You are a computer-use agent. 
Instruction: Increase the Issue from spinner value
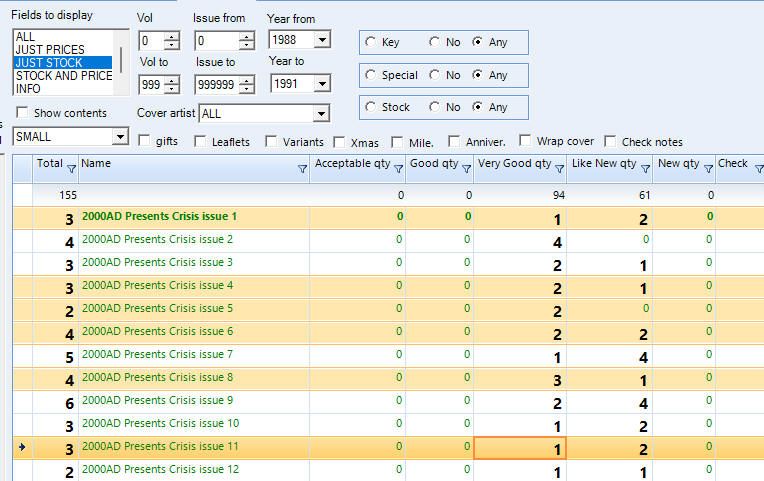247,37
